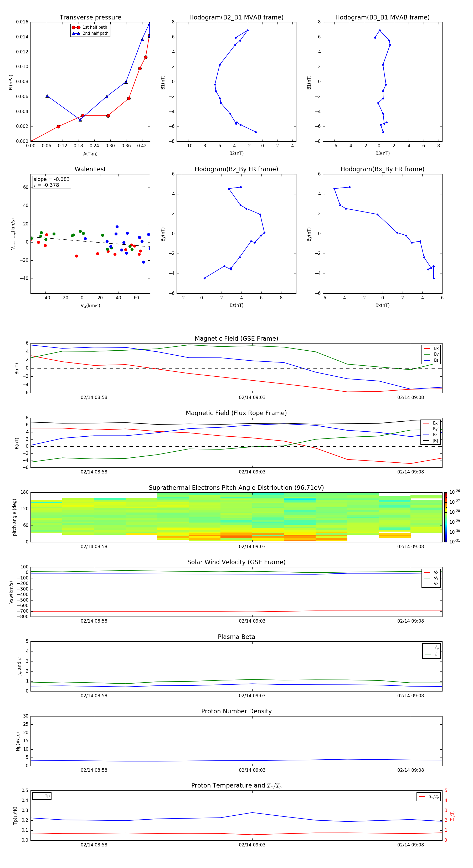Click the 'r = -0.378' annotation

pyautogui.click(x=47, y=185)
